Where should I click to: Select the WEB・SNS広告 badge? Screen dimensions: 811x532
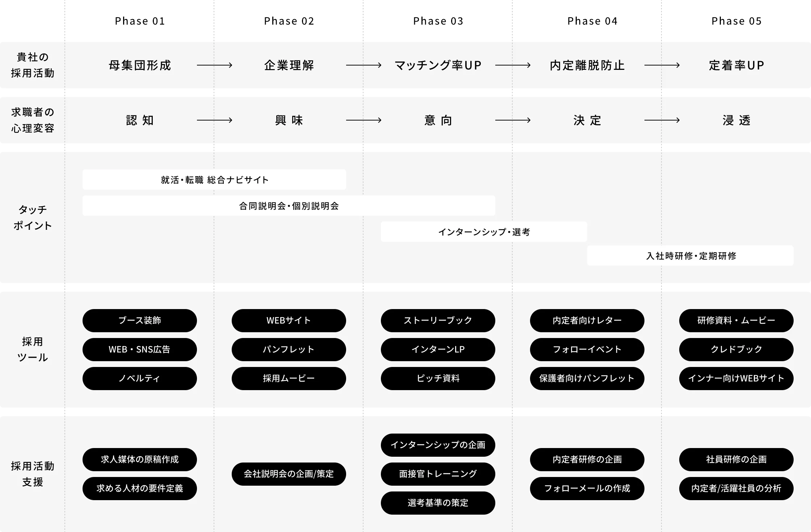click(139, 350)
